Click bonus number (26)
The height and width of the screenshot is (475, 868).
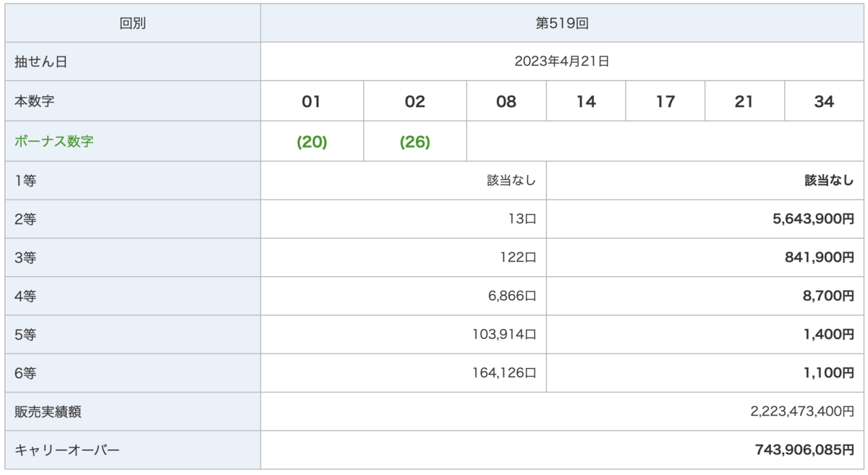coord(415,142)
